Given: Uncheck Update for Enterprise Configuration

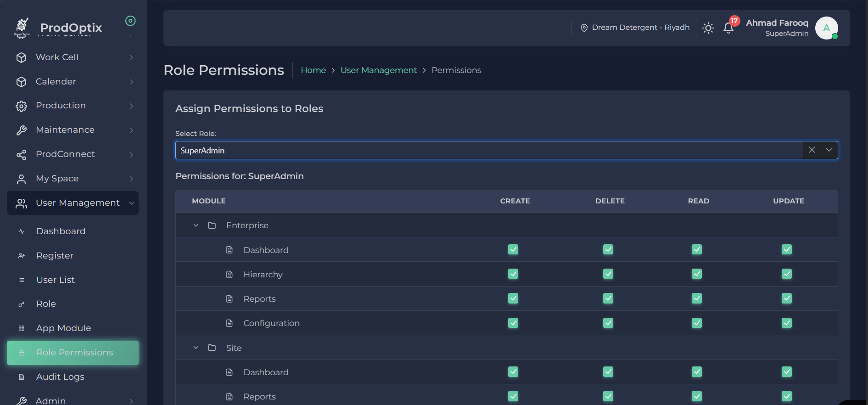Looking at the screenshot, I should pos(787,323).
